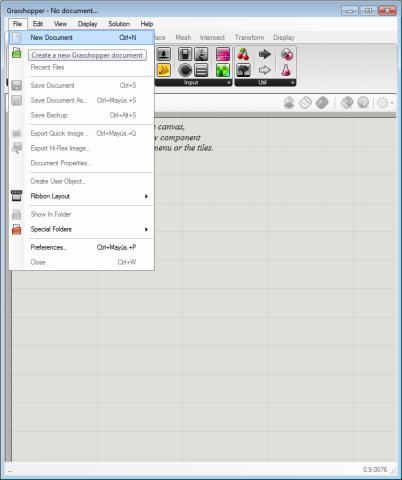Image resolution: width=402 pixels, height=480 pixels.
Task: Choose New Document from File menu
Action: (82, 37)
